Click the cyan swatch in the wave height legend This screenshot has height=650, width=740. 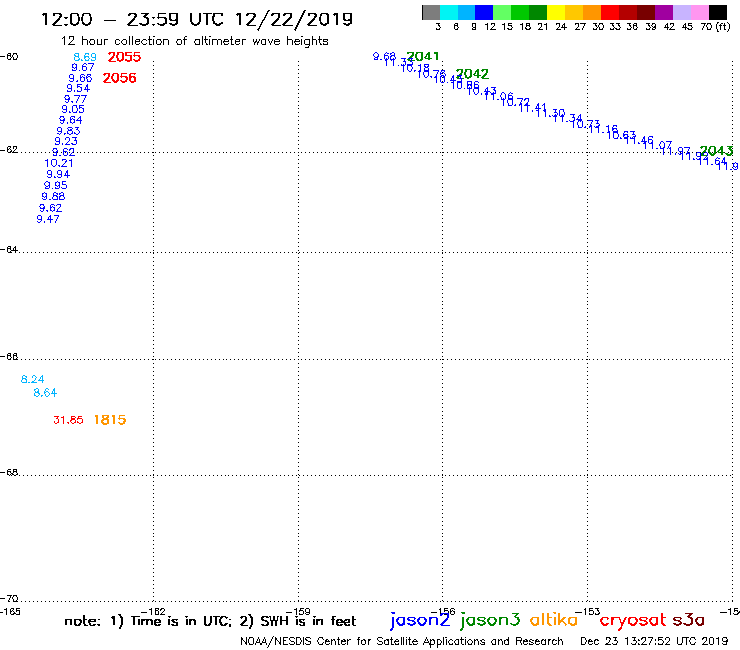click(x=449, y=12)
